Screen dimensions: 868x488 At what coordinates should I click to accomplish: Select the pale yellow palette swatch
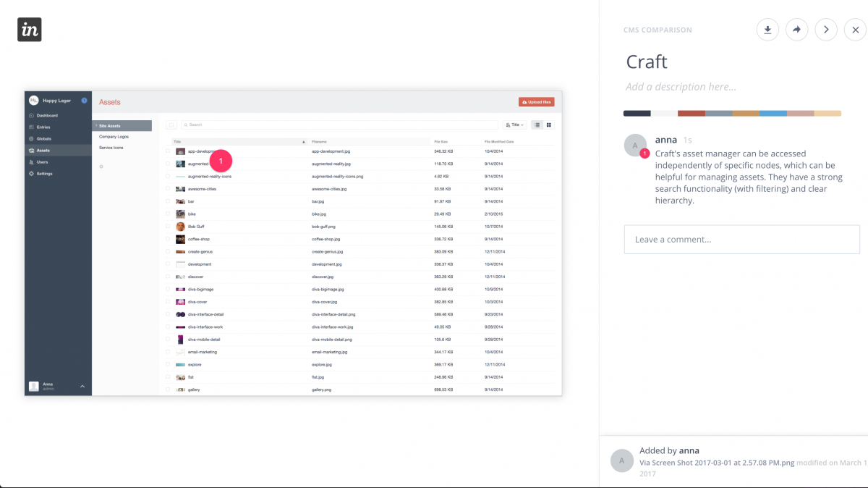827,114
